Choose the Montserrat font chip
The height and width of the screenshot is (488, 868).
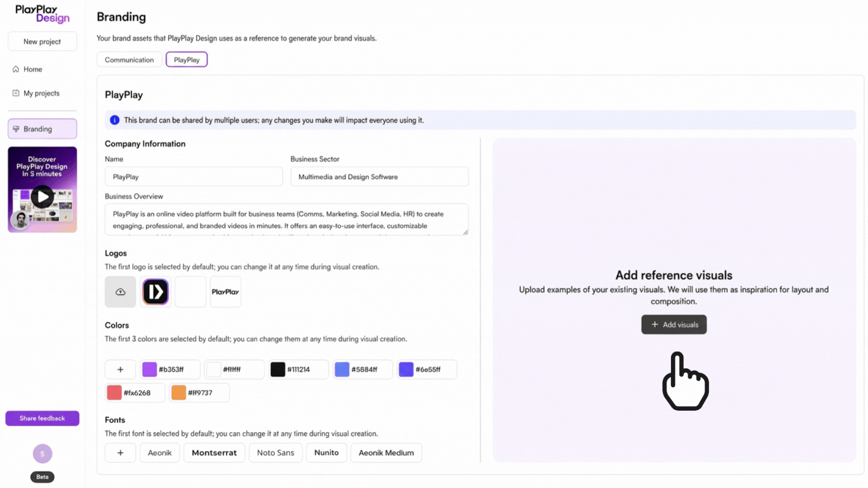pyautogui.click(x=214, y=453)
